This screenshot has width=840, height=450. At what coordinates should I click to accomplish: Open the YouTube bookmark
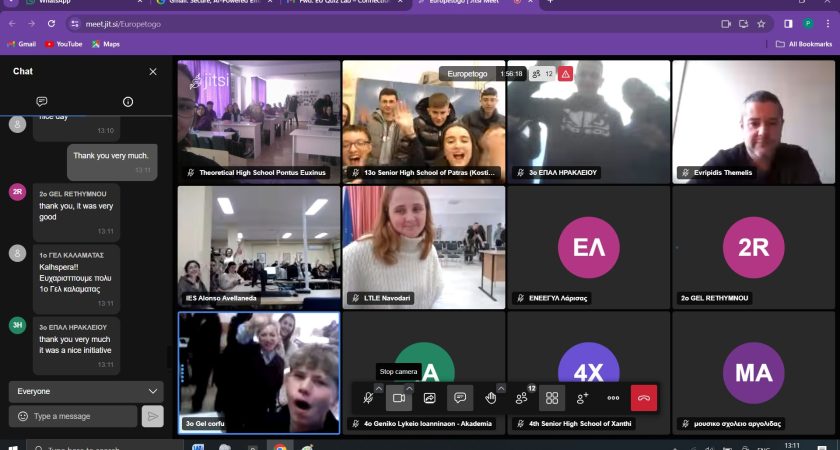pos(64,44)
